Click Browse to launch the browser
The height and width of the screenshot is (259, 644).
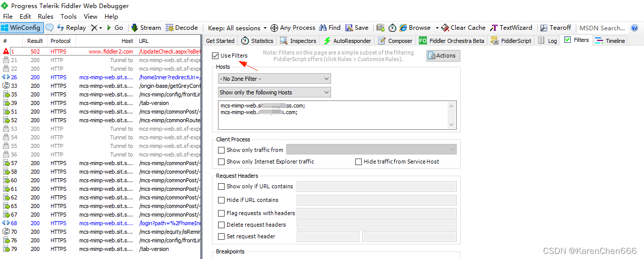(415, 28)
